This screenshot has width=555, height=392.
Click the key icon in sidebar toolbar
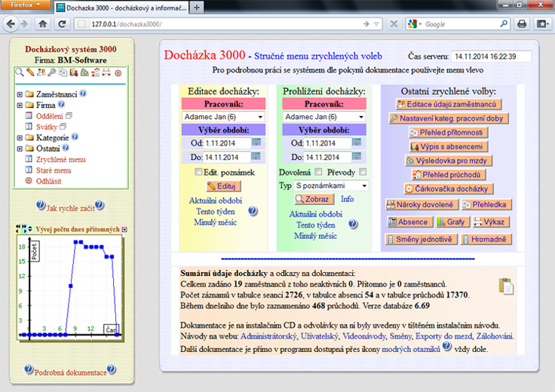[x=52, y=72]
